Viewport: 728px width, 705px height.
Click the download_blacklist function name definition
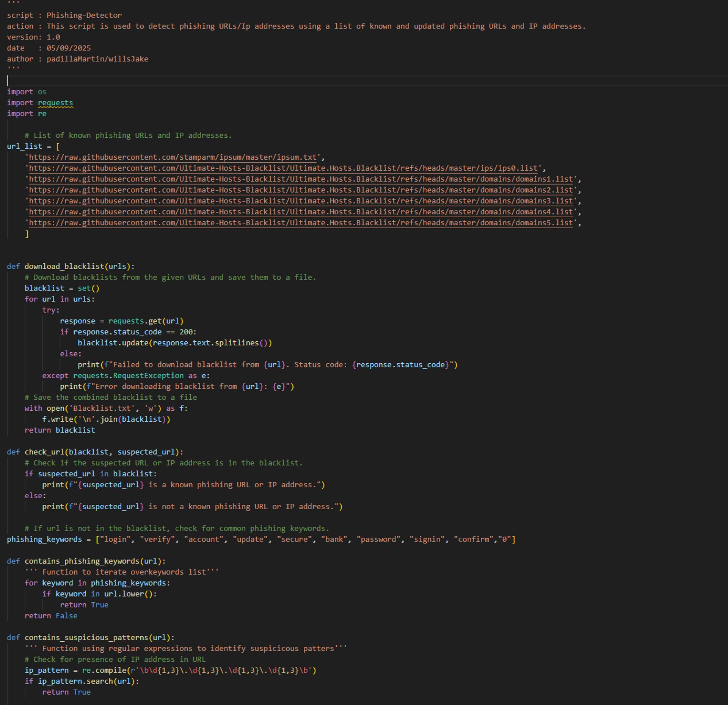pos(64,266)
